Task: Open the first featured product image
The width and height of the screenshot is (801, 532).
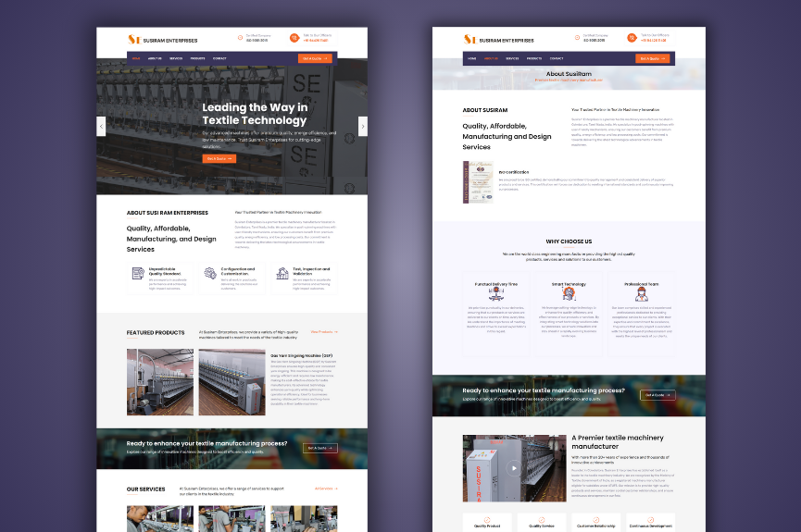Action: [x=160, y=382]
